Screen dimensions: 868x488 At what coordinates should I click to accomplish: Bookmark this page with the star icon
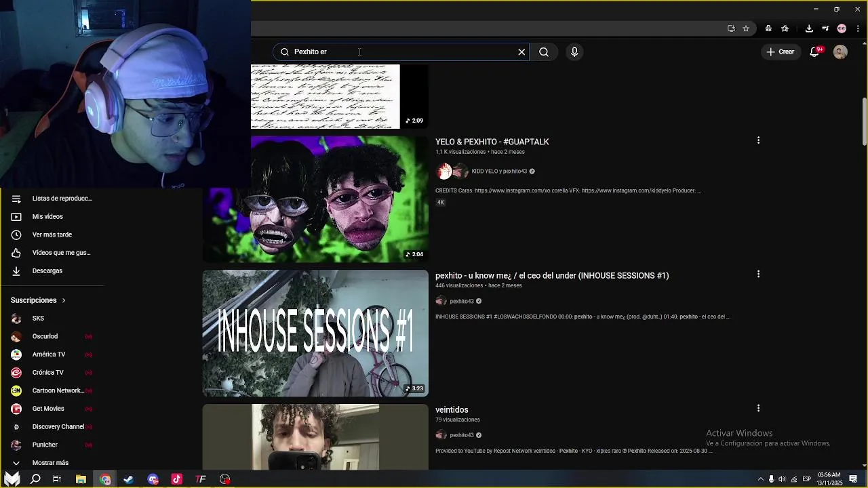coord(746,28)
